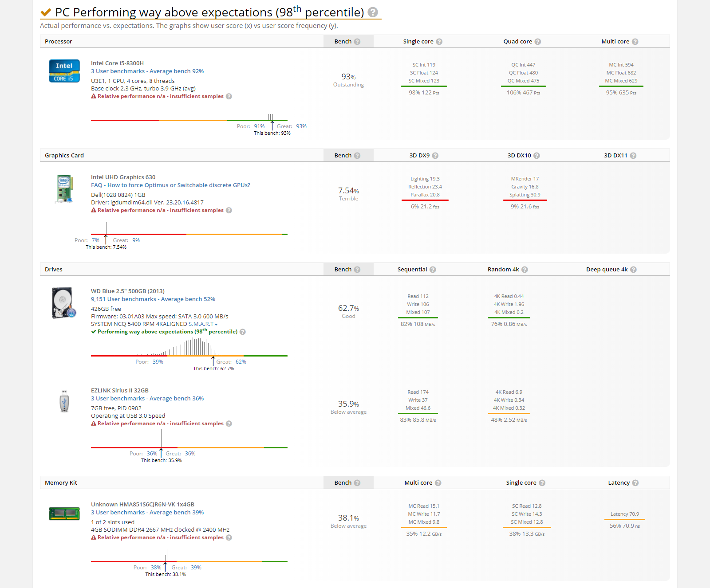710x588 pixels.
Task: Click EZLINK 35.9% Below average bench score
Action: (348, 407)
